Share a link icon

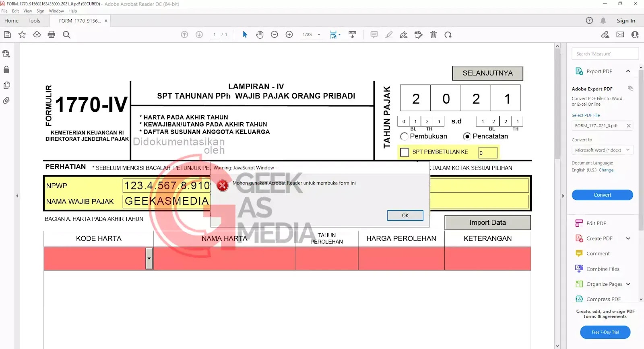605,35
